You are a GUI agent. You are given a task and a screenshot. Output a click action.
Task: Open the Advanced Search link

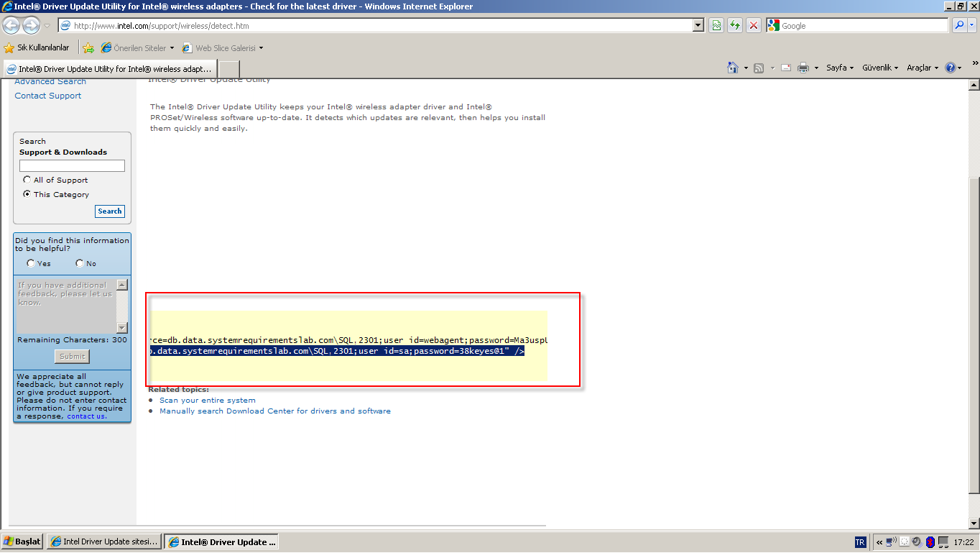(50, 82)
